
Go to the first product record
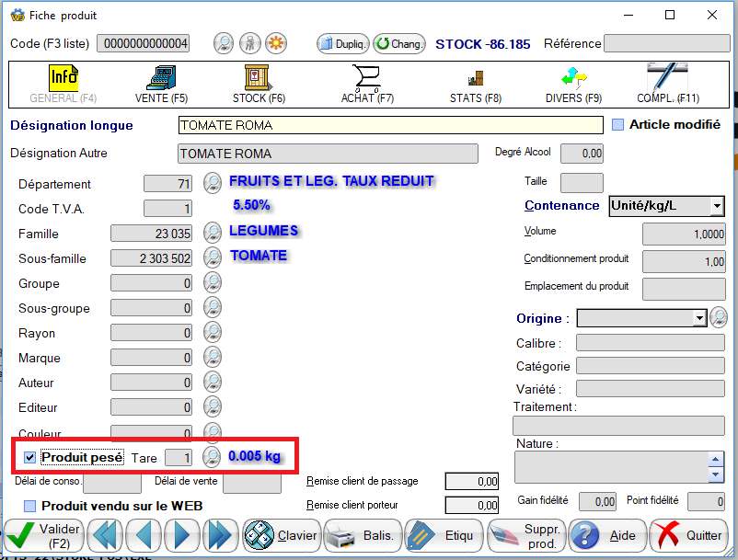pyautogui.click(x=106, y=535)
